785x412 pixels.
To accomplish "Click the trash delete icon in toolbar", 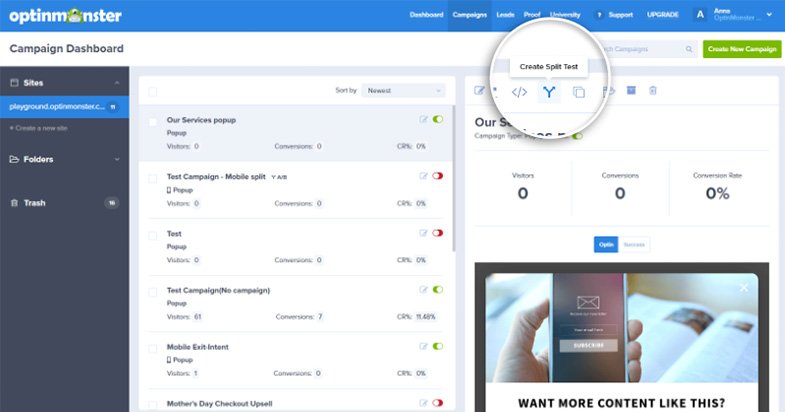I will point(653,91).
